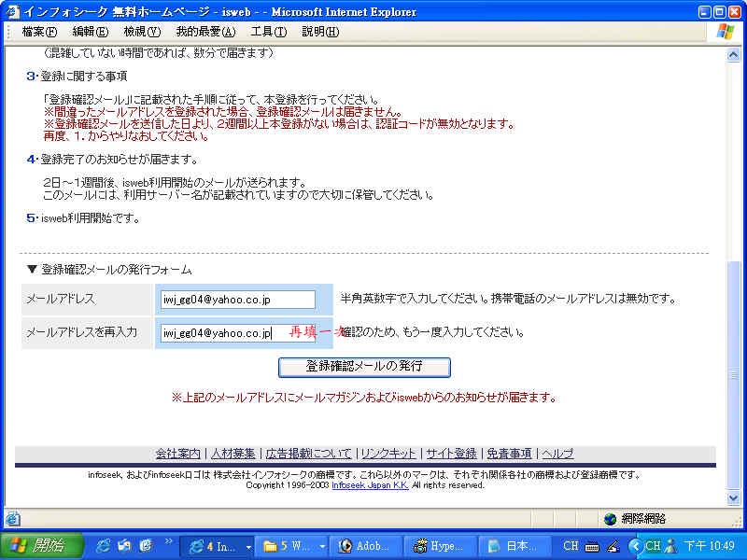Click the 'メールアドレスを再入力' label cell
Viewport: 747px width, 560px height.
point(87,332)
